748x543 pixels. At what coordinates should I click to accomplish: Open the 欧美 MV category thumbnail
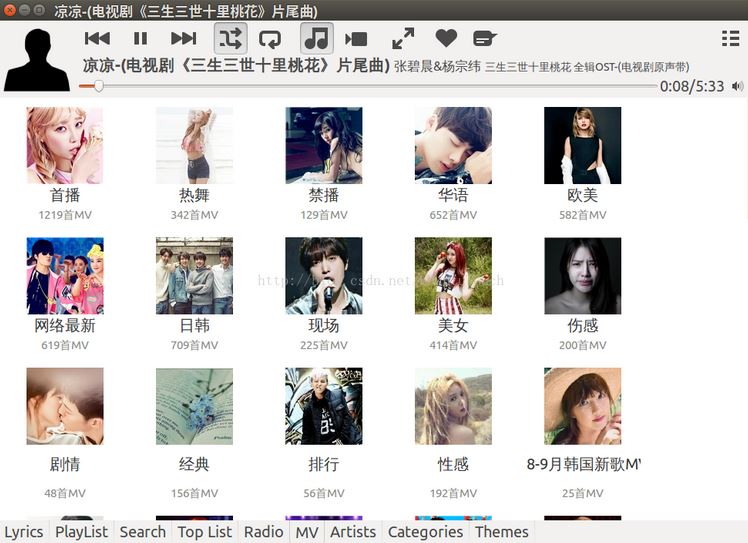click(x=582, y=146)
